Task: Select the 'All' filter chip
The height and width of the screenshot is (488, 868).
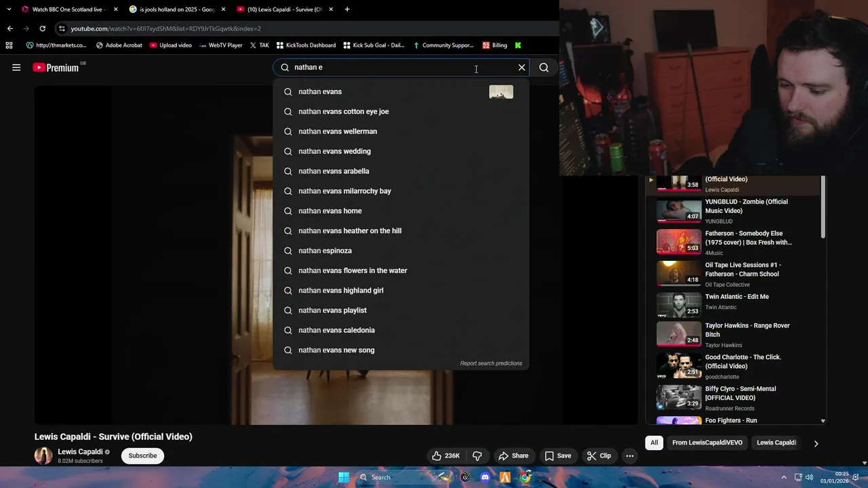Action: [x=654, y=443]
